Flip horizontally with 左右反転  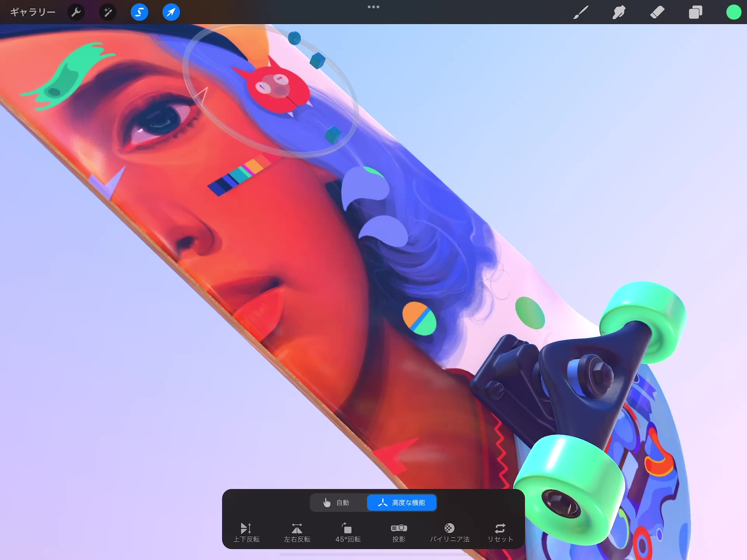pyautogui.click(x=297, y=533)
